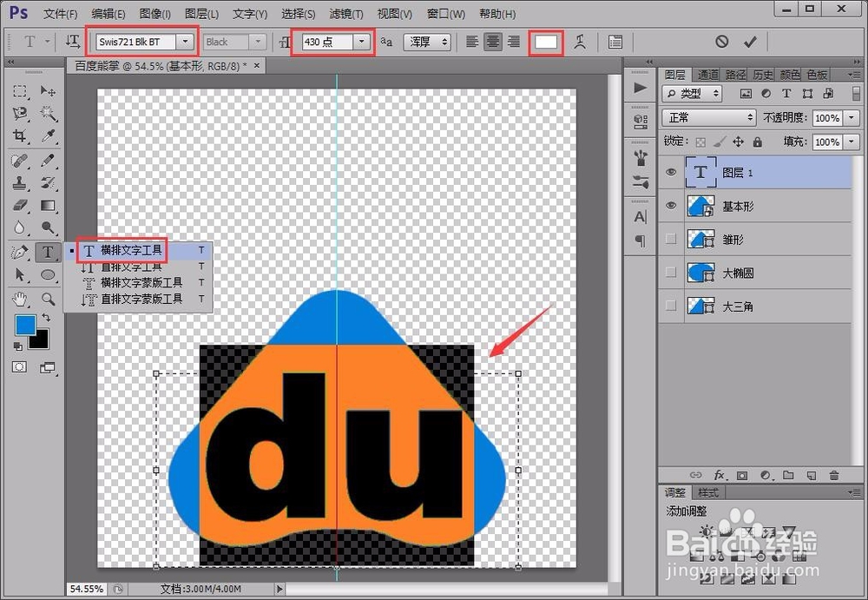
Task: Open the 图层(L) menu
Action: [x=201, y=14]
